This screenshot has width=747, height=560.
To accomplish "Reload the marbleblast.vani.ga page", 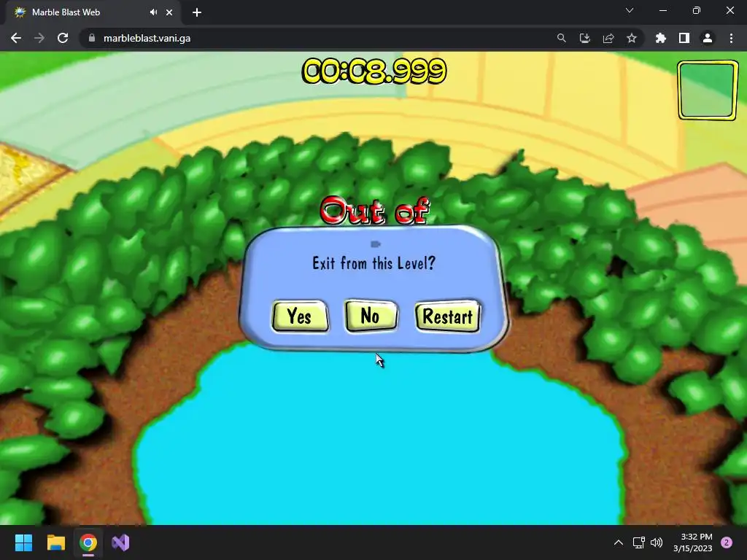I will click(63, 38).
